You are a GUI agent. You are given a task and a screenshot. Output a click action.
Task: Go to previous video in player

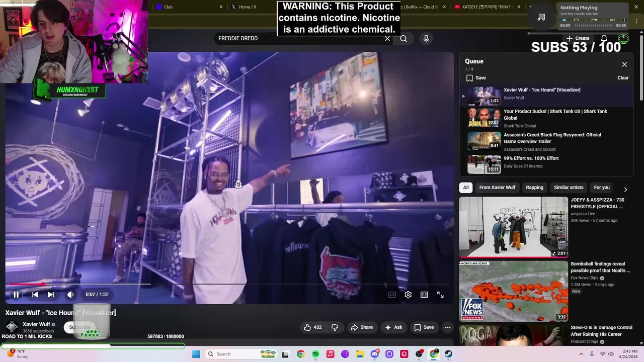(35, 295)
